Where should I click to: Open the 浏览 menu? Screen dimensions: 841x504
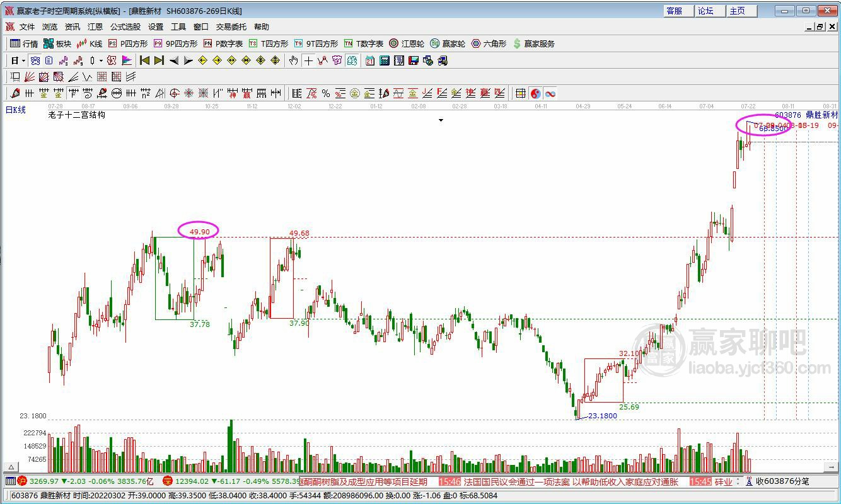(50, 27)
